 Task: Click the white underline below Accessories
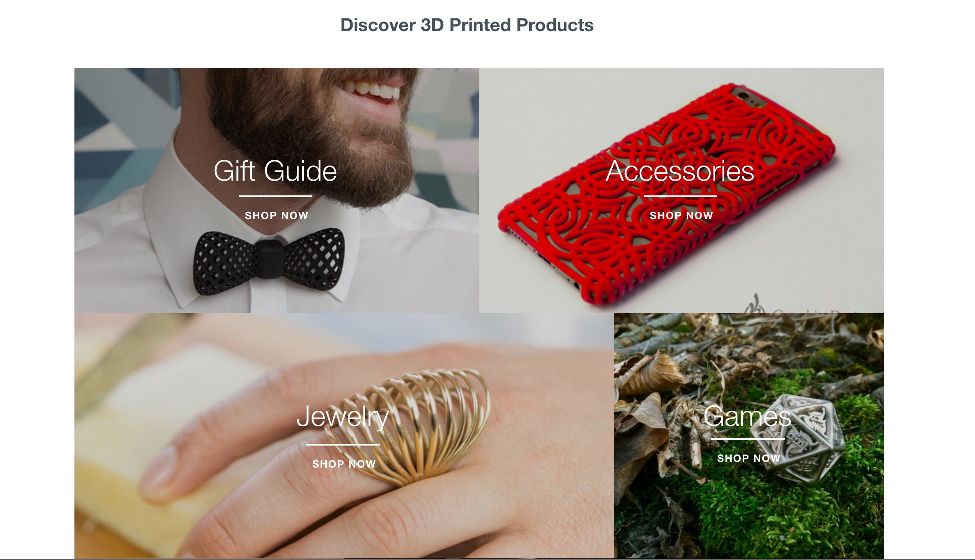pyautogui.click(x=680, y=196)
